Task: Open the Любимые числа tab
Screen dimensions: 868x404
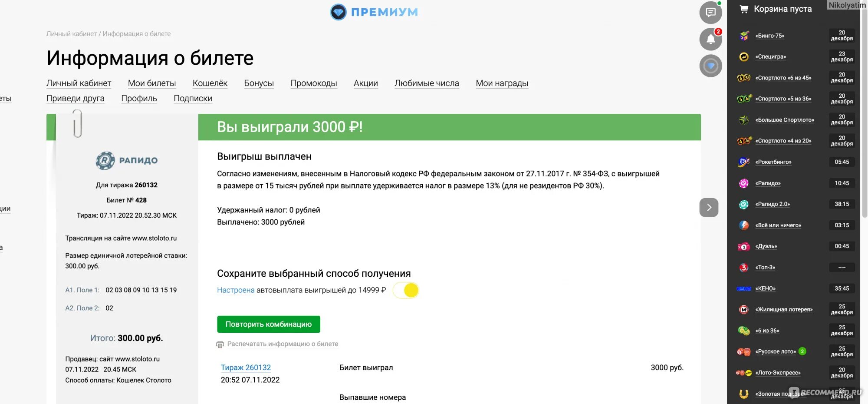Action: point(427,83)
